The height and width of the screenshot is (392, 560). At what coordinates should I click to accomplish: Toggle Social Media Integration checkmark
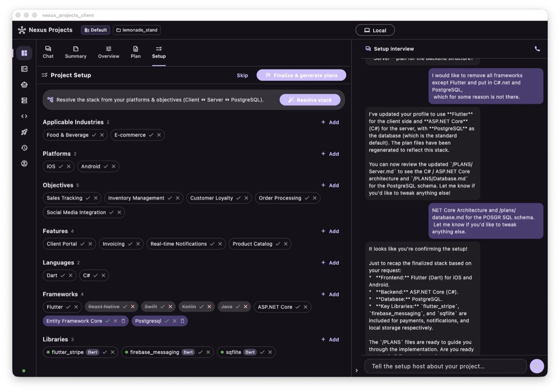(x=111, y=213)
